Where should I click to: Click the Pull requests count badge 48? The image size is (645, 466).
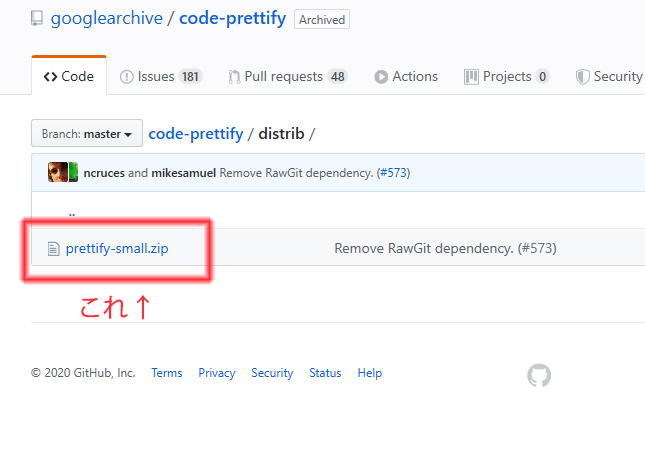338,77
